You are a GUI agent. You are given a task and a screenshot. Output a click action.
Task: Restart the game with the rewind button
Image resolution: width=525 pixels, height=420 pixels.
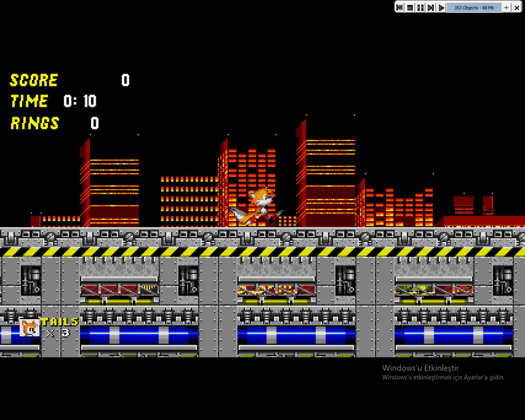pyautogui.click(x=400, y=8)
